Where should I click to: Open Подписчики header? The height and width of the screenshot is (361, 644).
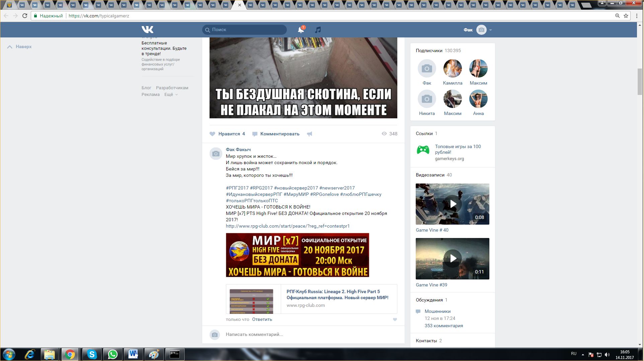coord(429,51)
